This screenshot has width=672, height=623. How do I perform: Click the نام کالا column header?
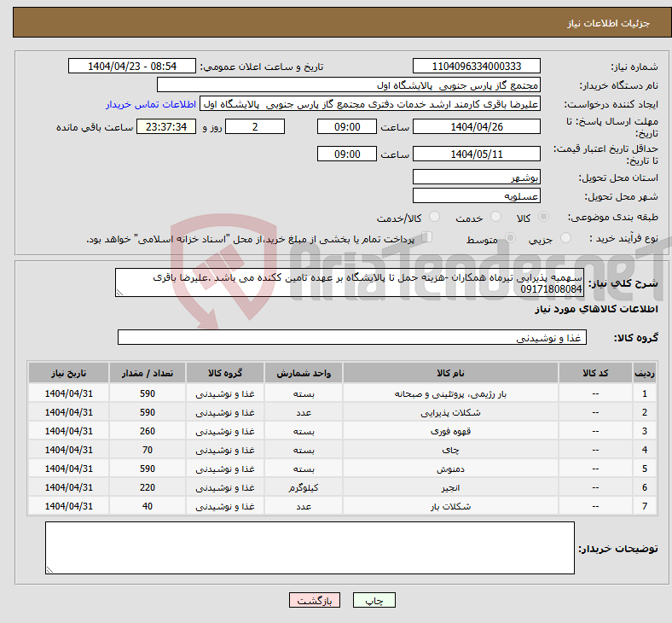pos(450,373)
